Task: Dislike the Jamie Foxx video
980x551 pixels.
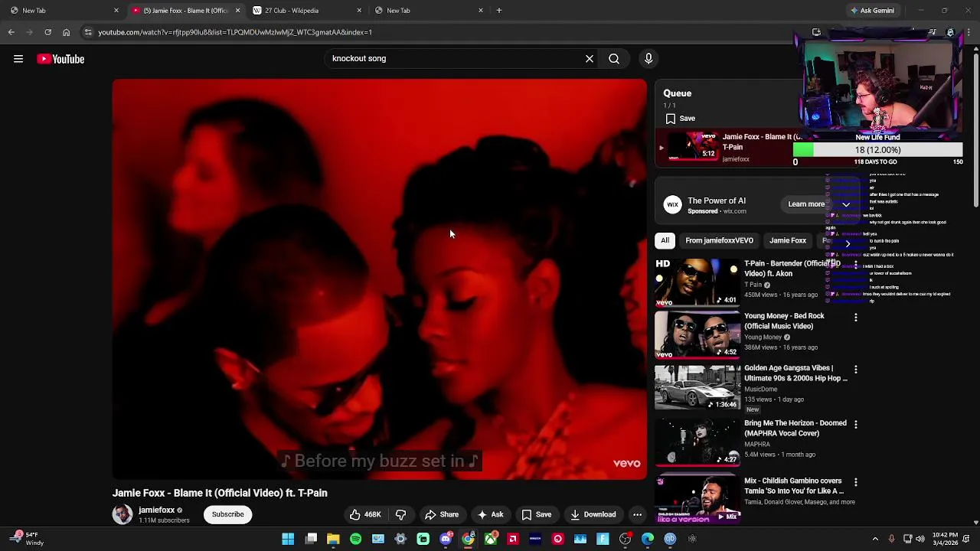Action: 400,514
